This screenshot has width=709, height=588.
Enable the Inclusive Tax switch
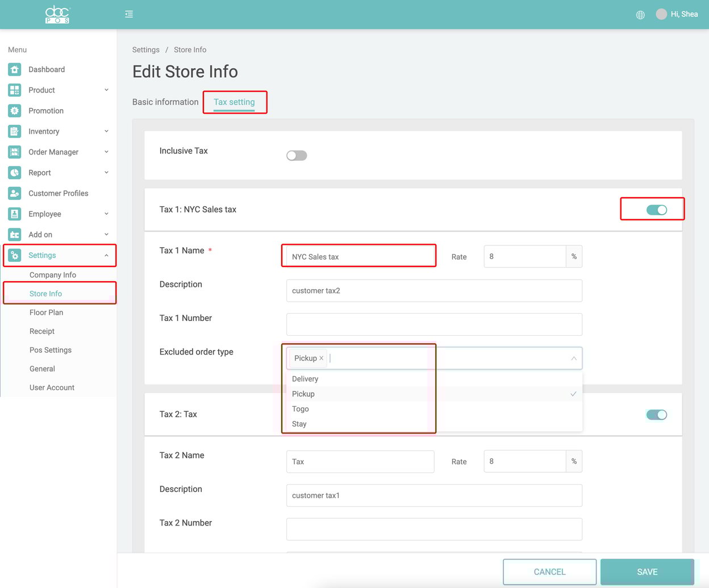click(296, 155)
